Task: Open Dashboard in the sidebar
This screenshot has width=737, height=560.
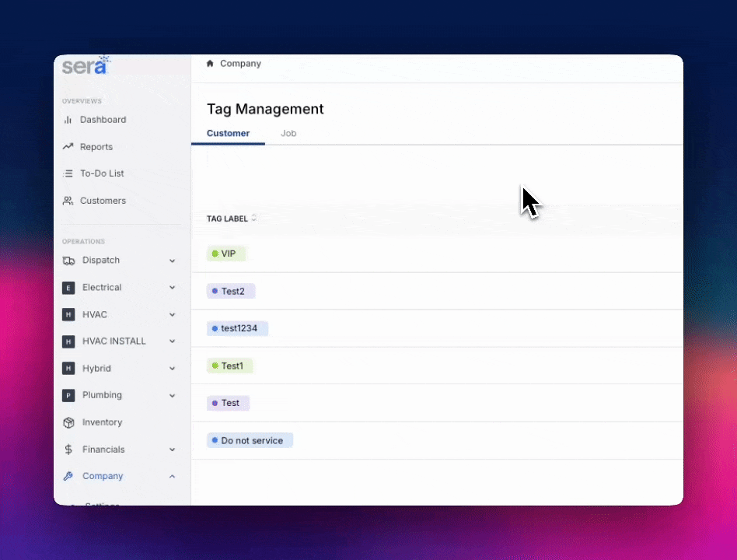Action: (103, 120)
